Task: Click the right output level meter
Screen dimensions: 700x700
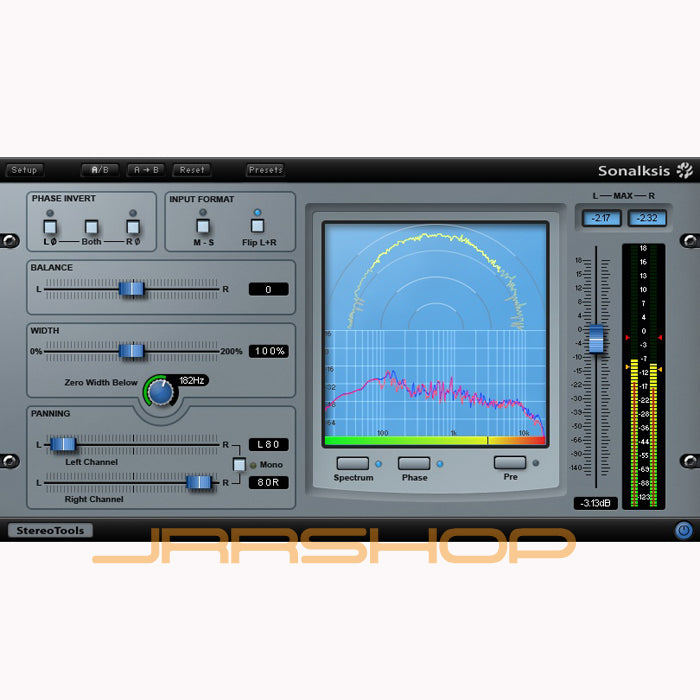Action: (x=654, y=376)
